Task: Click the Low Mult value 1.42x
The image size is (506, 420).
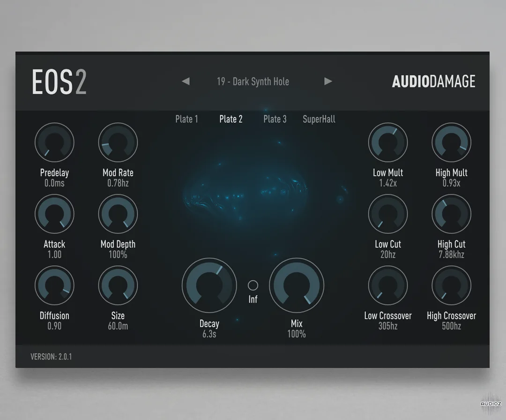Action: [388, 183]
